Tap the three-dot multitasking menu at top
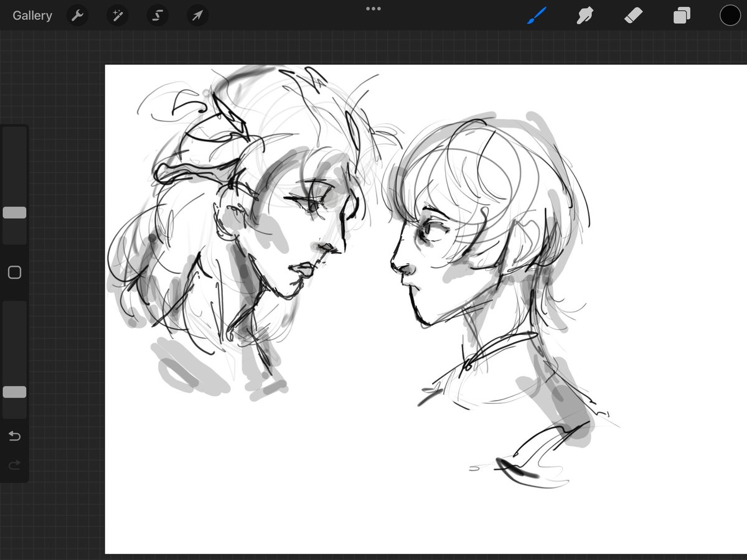Viewport: 747px width, 560px height. (x=374, y=9)
